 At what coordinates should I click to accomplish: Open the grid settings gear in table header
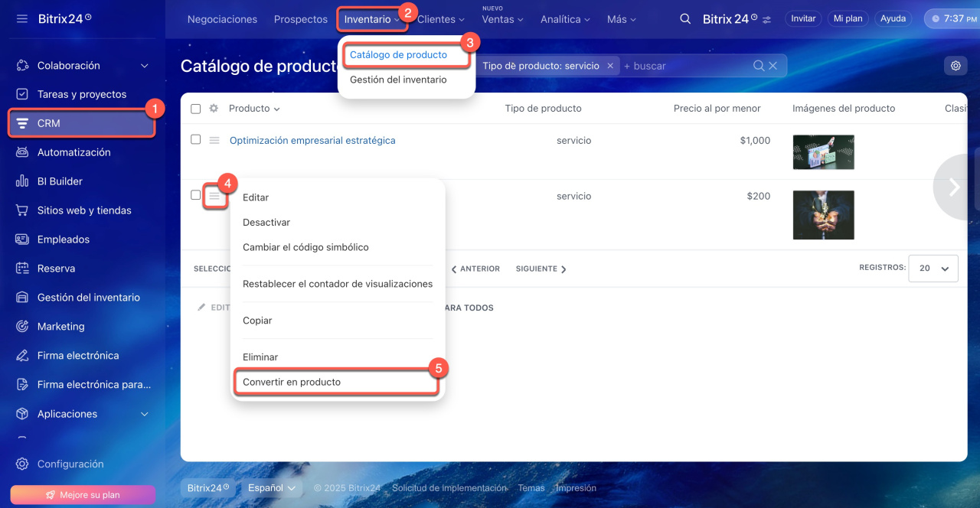214,109
